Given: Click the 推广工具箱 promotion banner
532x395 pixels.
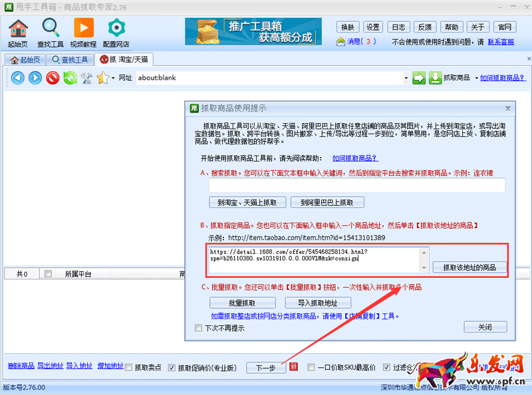Looking at the screenshot, I should click(x=253, y=31).
